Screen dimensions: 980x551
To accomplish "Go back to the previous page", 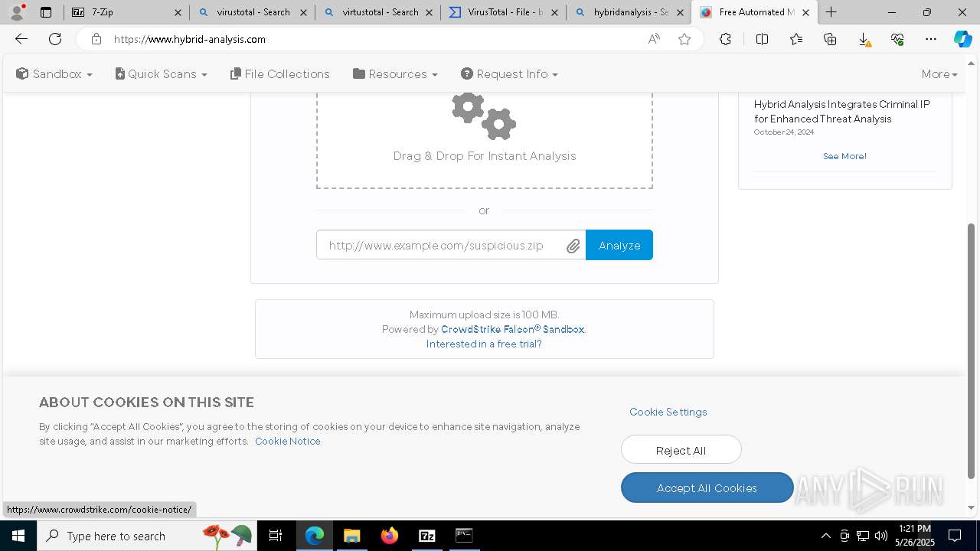I will click(21, 39).
